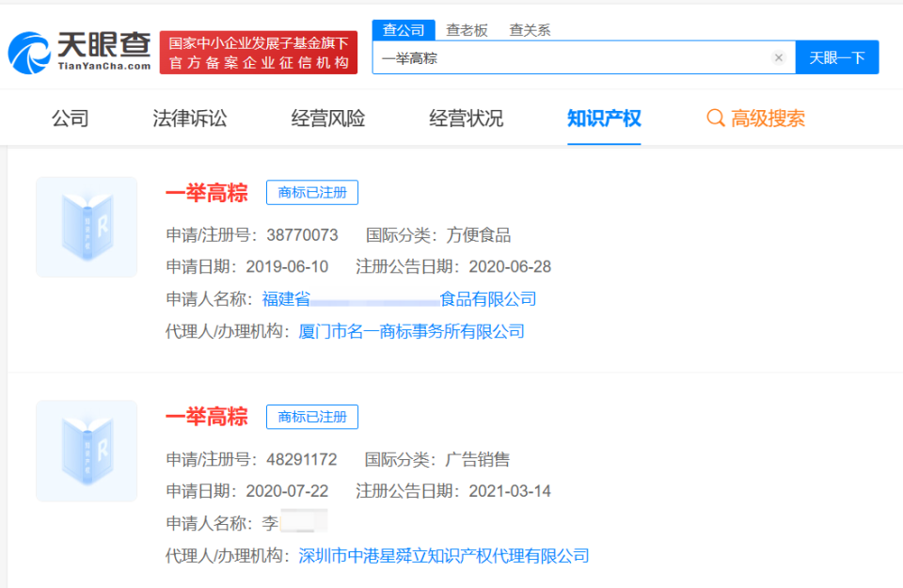The image size is (903, 588).
Task: Clear the search box with the X icon
Action: (779, 57)
